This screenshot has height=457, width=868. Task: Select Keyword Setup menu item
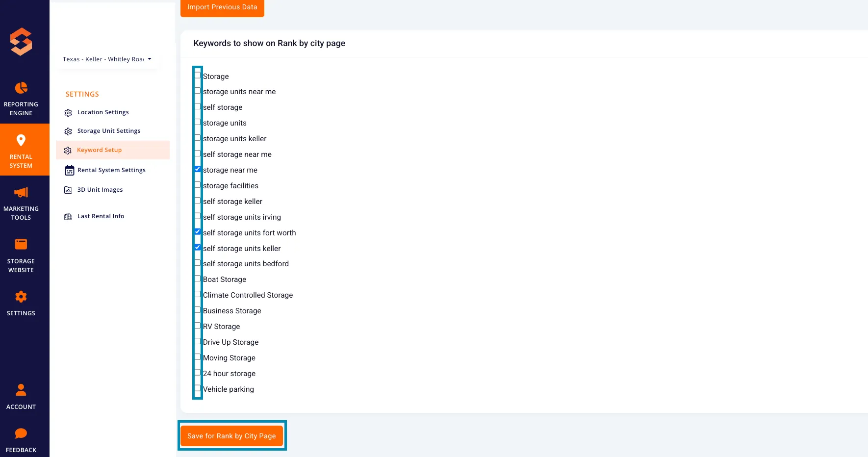[x=113, y=150]
